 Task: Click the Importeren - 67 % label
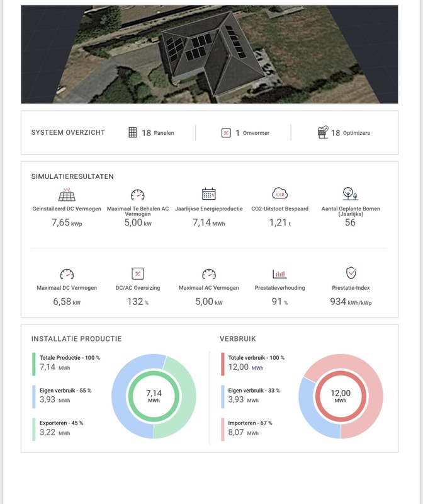pos(250,423)
